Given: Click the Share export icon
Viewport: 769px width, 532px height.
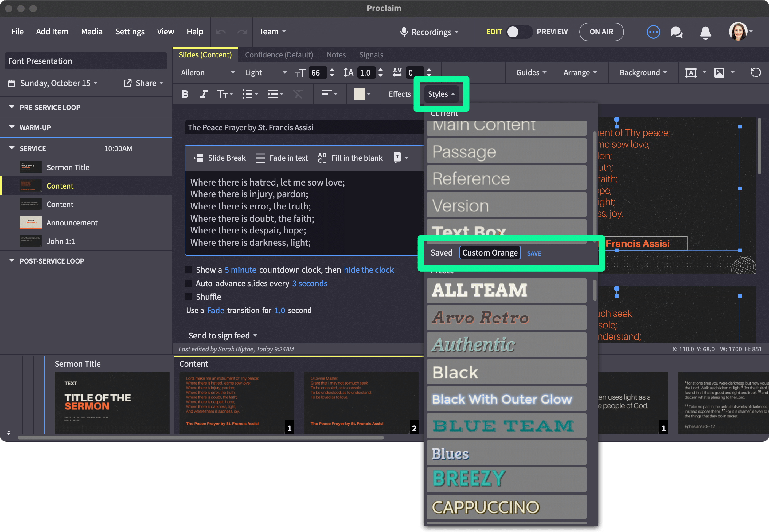Looking at the screenshot, I should (127, 83).
